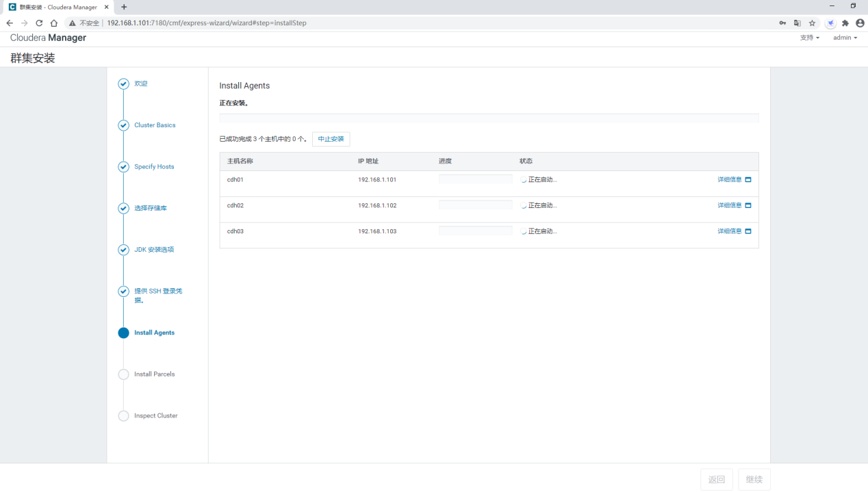Click the Cloudera favicon on the tab
The image size is (868, 492).
tap(12, 7)
